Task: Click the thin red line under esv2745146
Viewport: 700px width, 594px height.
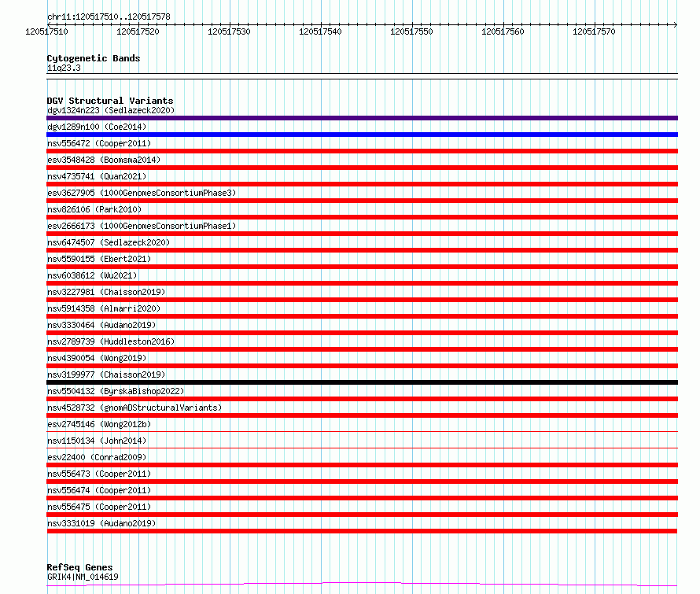Action: (362, 431)
